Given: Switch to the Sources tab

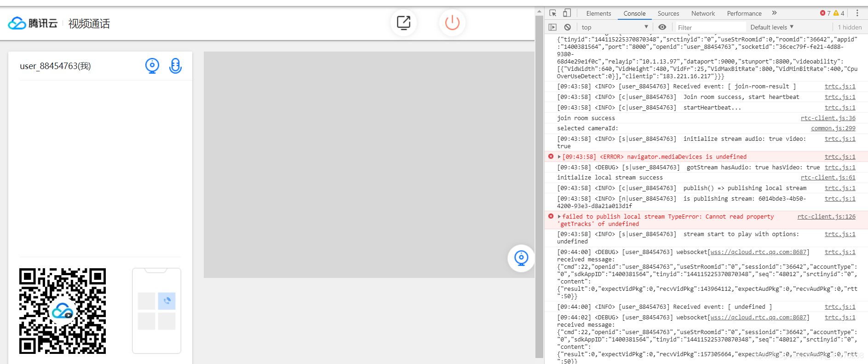Looking at the screenshot, I should click(x=668, y=13).
